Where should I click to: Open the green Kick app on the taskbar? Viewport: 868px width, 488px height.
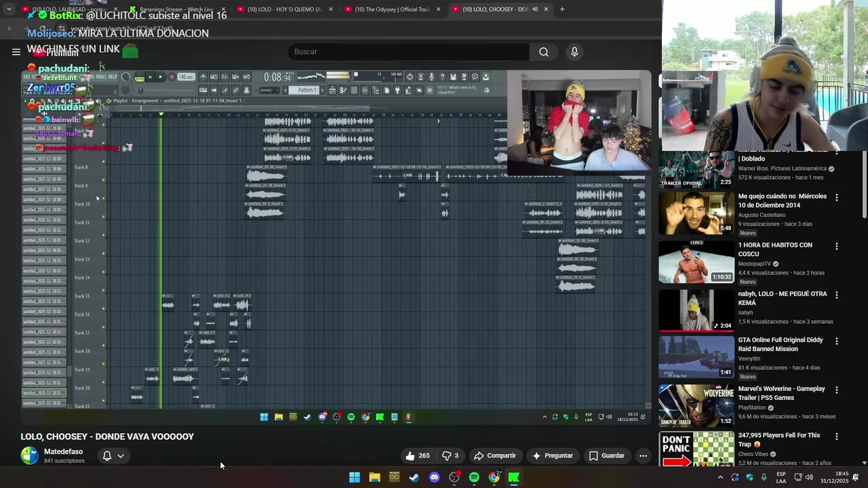click(514, 477)
